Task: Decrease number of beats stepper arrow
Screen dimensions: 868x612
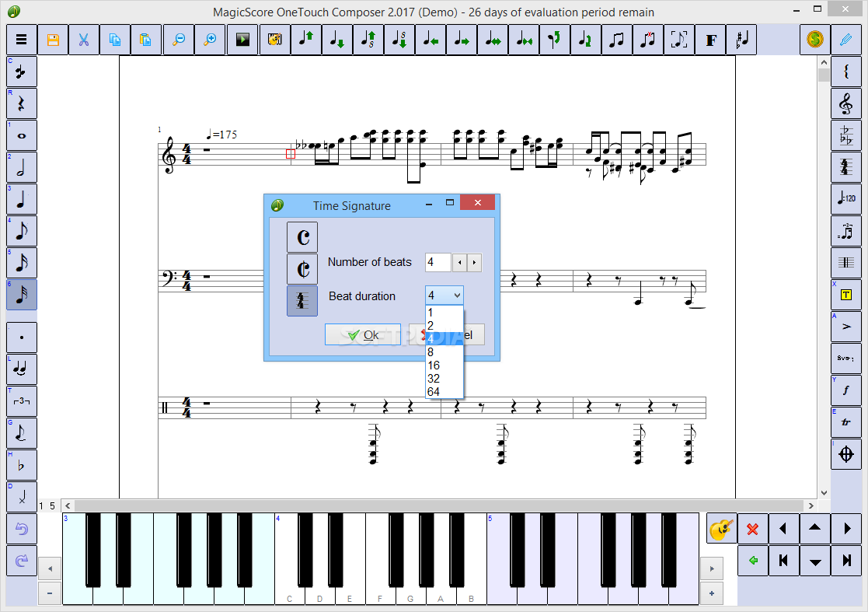Action: click(460, 262)
